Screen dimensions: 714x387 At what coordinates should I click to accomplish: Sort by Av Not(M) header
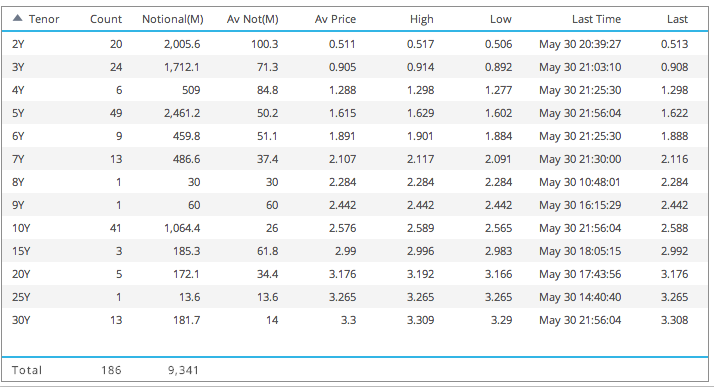pyautogui.click(x=253, y=19)
